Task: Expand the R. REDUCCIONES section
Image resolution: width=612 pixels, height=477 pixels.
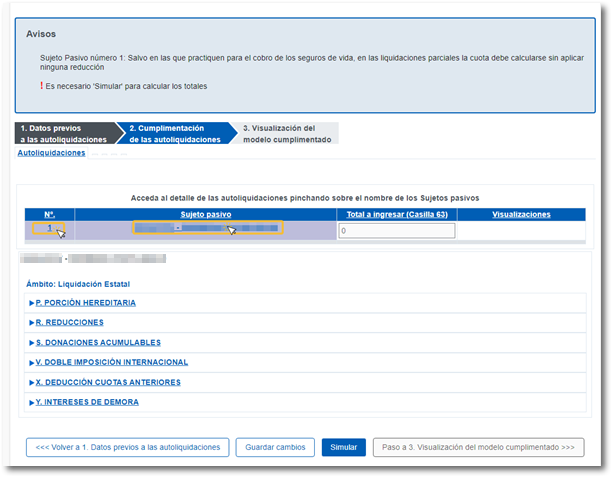Action: click(x=70, y=322)
